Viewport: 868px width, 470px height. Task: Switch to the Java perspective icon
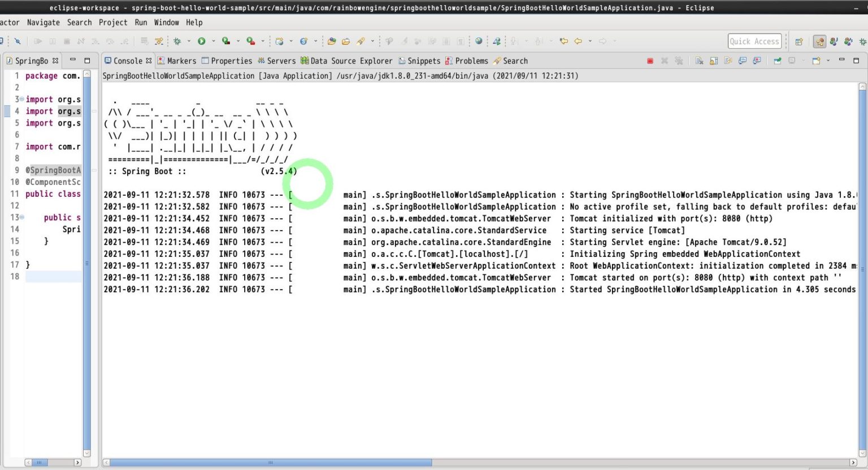(834, 41)
